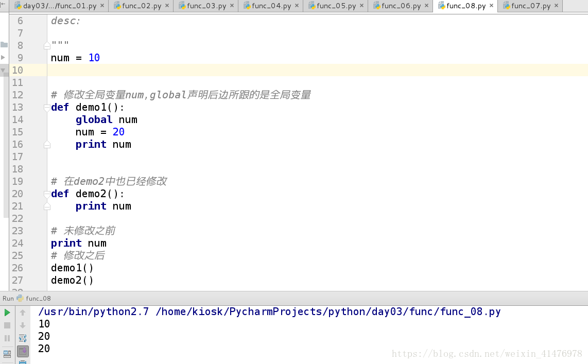The image size is (588, 364).
Task: Click the Run panel title label
Action: point(8,299)
